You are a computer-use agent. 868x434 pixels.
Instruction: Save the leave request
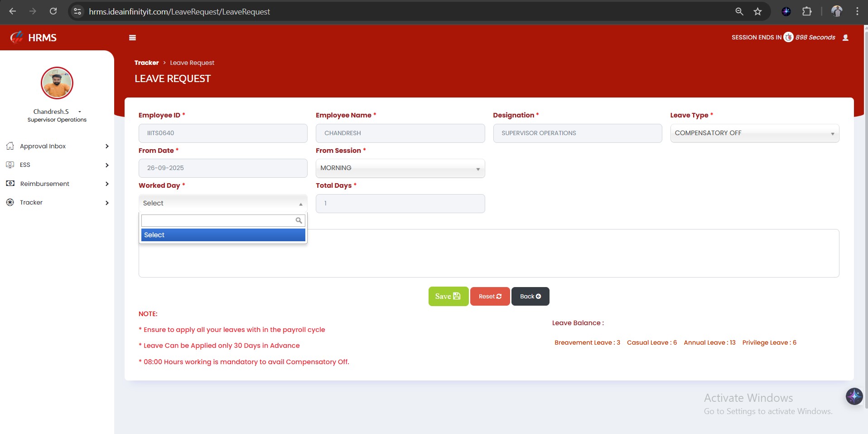coord(448,297)
